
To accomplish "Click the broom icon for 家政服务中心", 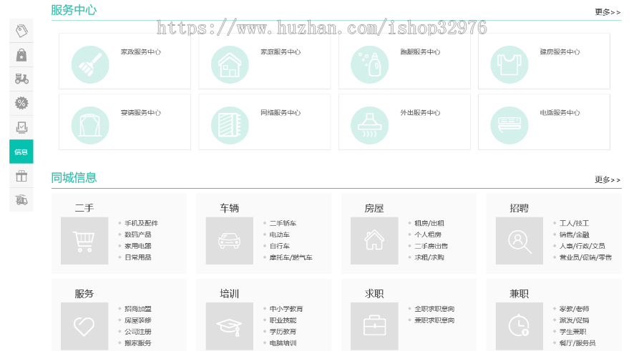I will pyautogui.click(x=90, y=64).
